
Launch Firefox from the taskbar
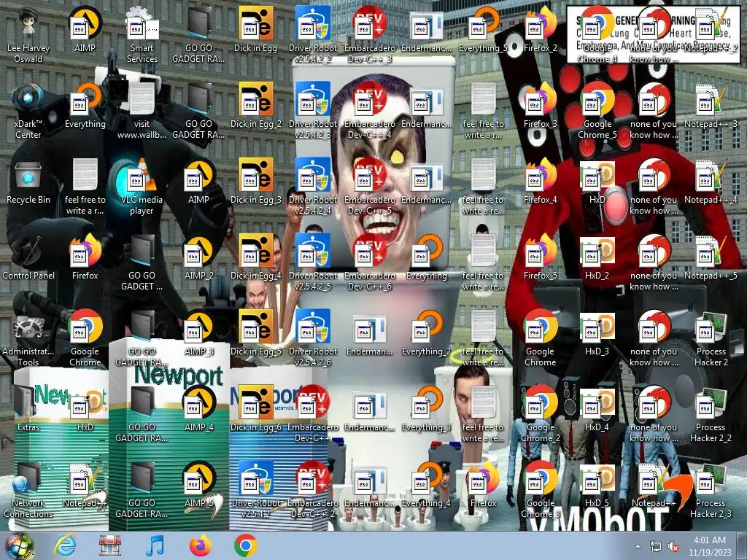click(200, 546)
